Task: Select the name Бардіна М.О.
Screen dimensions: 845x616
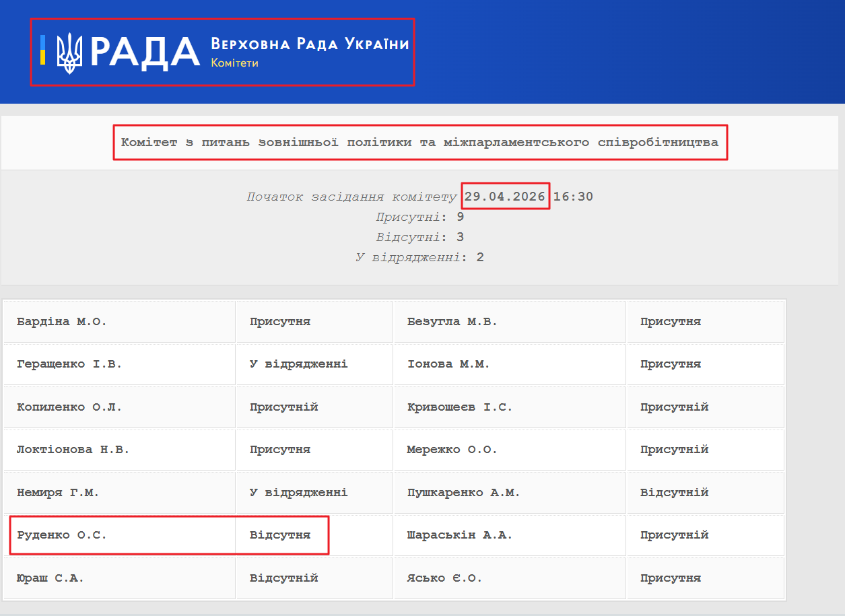Action: [62, 322]
